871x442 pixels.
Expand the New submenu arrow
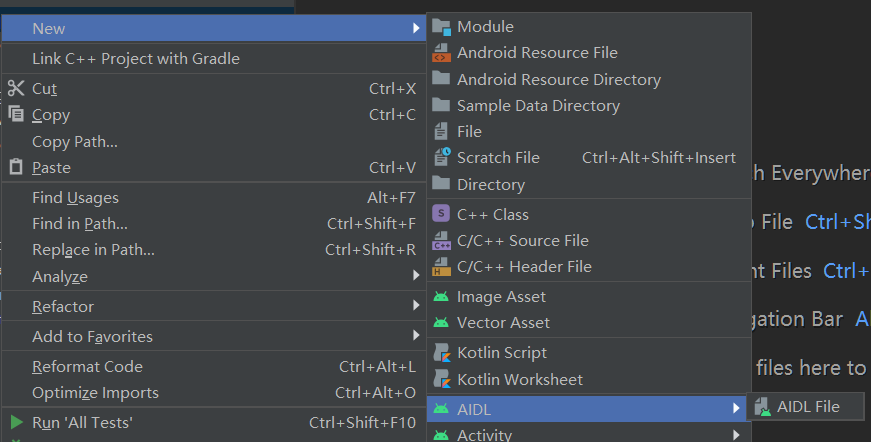point(416,28)
